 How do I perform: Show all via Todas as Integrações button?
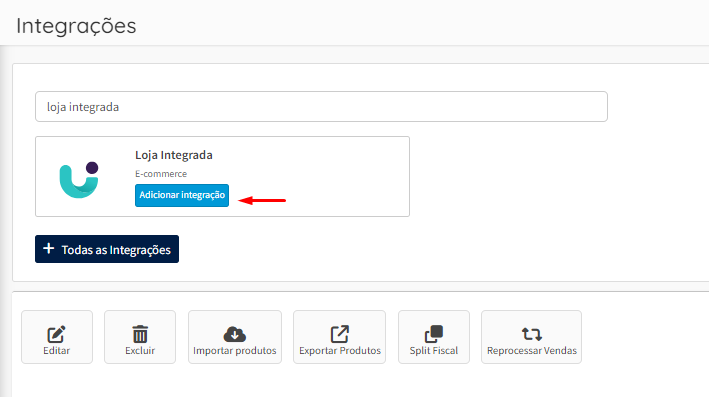(x=107, y=249)
